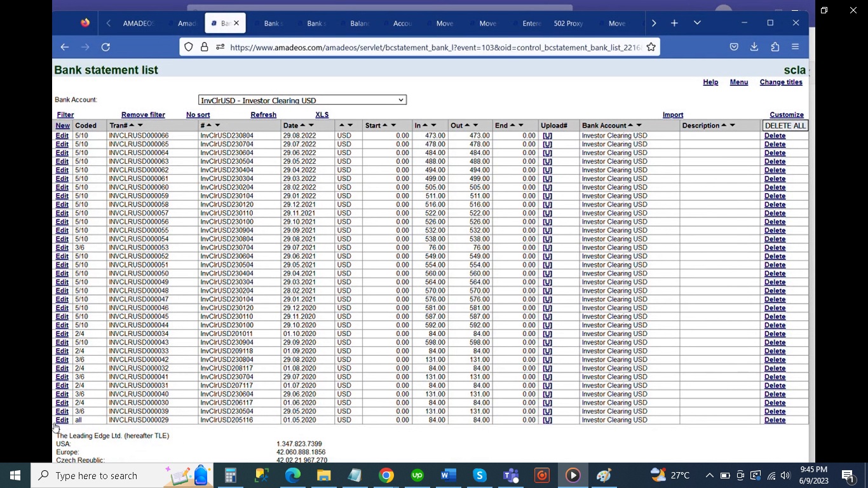The image size is (868, 488).
Task: Sort Date column ascending with up arrow
Action: coord(302,125)
